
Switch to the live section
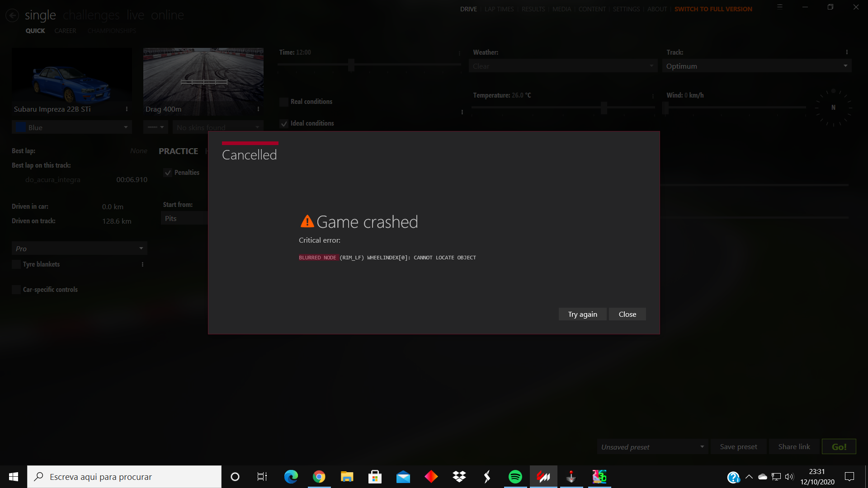[135, 15]
